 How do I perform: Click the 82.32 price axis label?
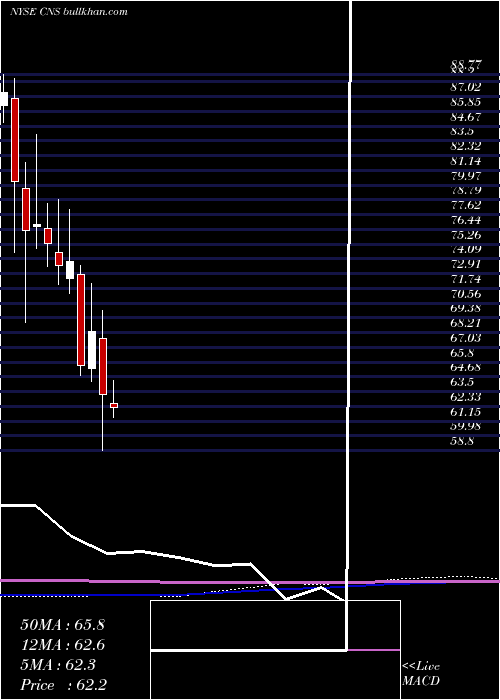click(x=466, y=146)
